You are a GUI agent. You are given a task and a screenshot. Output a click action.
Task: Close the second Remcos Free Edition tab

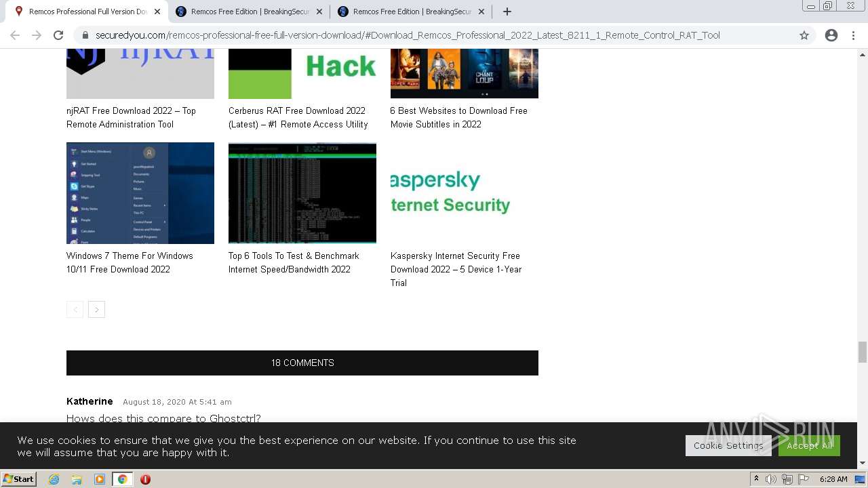click(x=319, y=12)
